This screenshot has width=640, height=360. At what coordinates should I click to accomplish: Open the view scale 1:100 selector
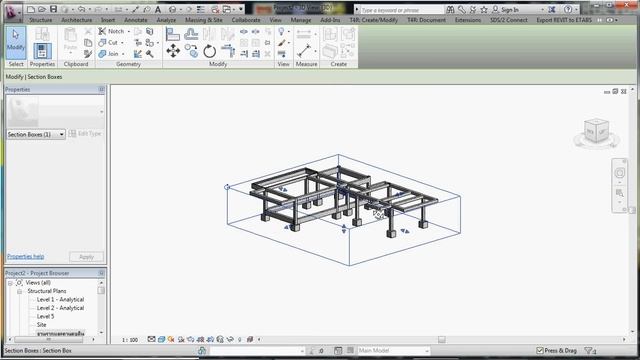(130, 340)
